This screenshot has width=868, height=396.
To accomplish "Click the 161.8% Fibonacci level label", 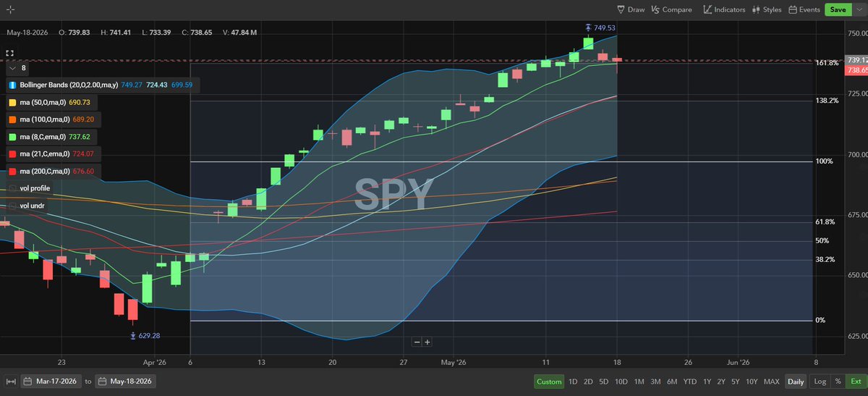I will tap(827, 63).
